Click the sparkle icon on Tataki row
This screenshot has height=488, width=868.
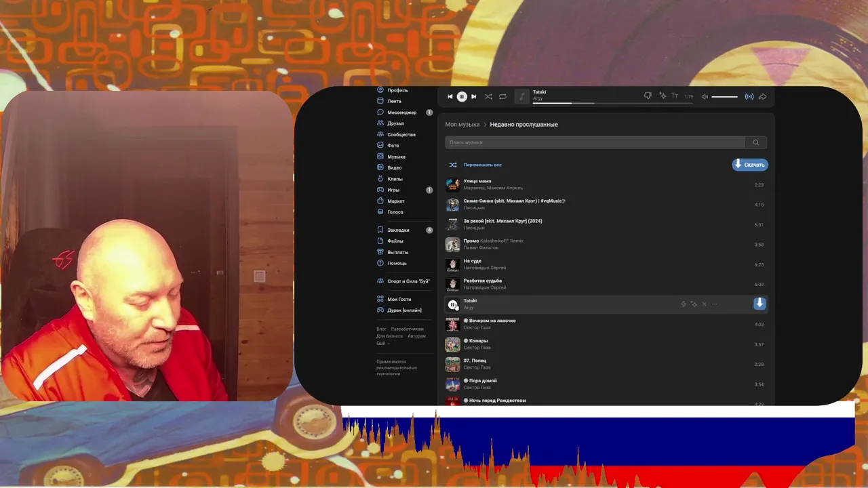coord(694,304)
